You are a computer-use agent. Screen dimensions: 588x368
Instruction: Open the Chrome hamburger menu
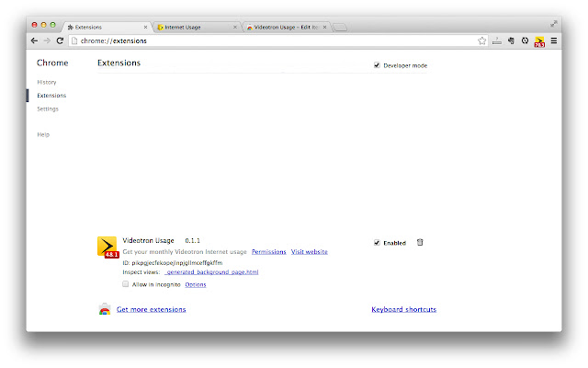click(x=553, y=40)
